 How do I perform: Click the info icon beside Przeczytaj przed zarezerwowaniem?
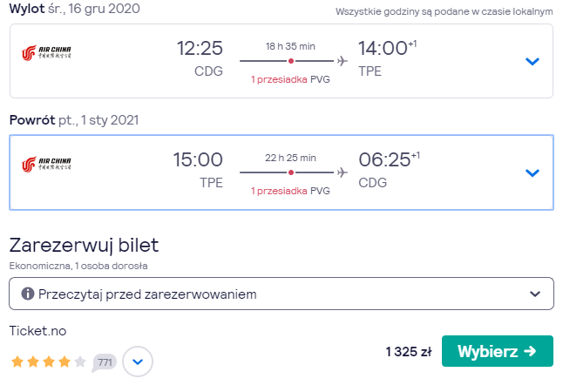coord(28,294)
